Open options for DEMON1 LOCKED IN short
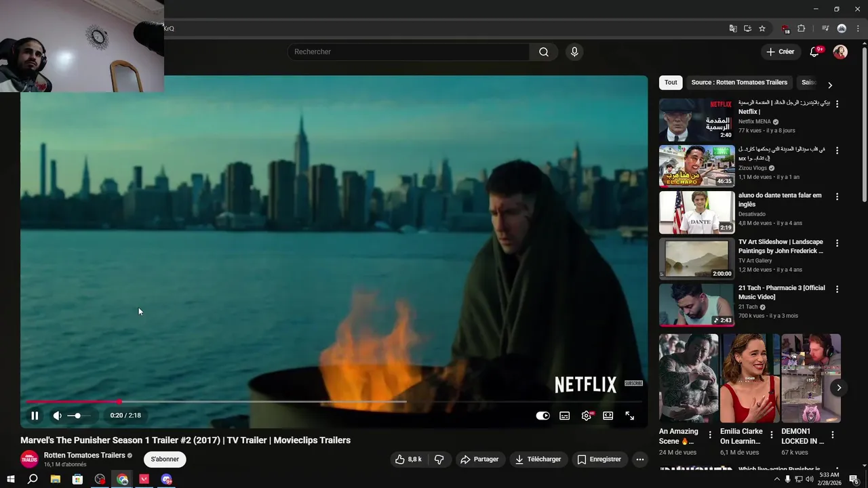Viewport: 868px width, 488px height. pos(833,435)
